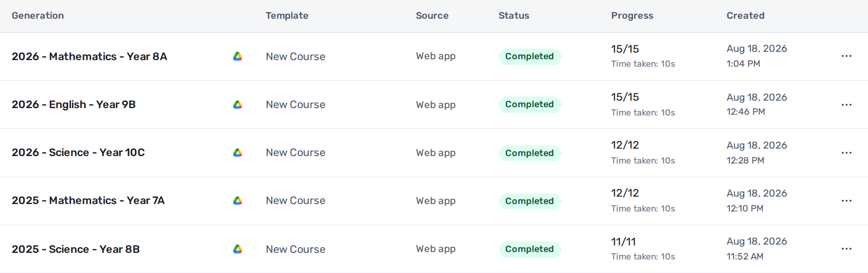Viewport: 868px width, 273px height.
Task: Open generation 2026 - Science - Year 10C
Action: (78, 152)
